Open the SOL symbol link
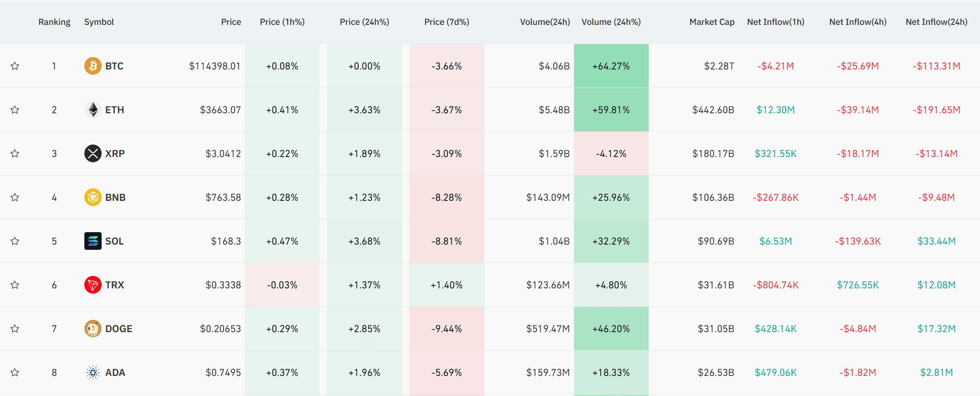 (x=114, y=241)
